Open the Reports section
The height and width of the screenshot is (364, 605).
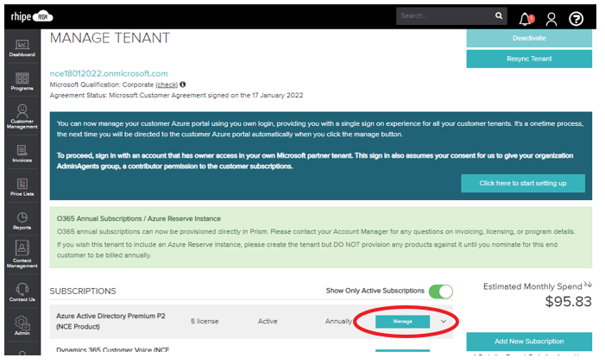[22, 221]
